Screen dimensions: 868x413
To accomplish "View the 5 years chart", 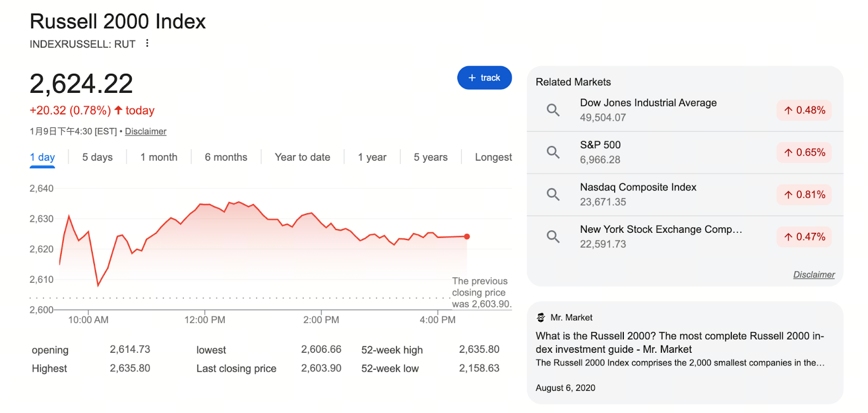I will click(430, 157).
